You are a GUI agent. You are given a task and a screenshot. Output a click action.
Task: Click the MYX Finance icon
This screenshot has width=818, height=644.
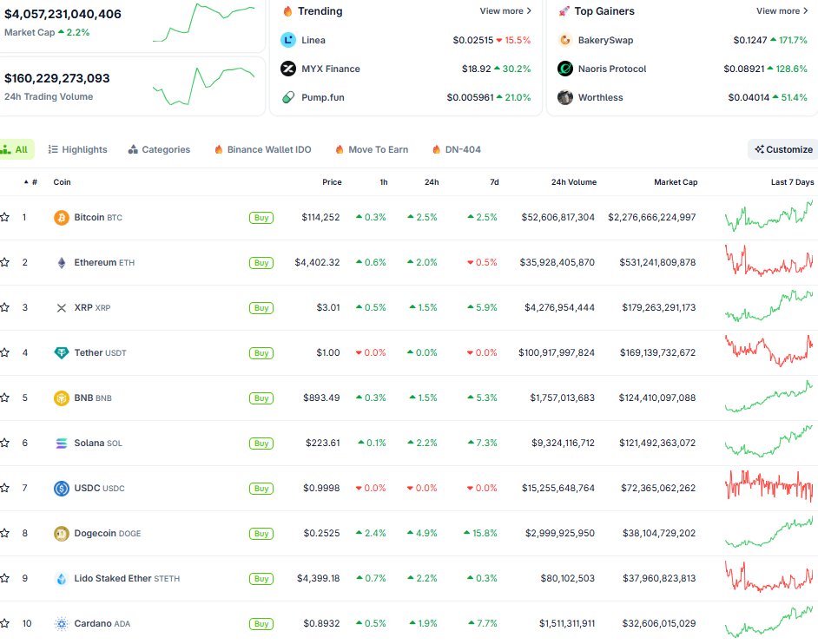click(x=287, y=69)
